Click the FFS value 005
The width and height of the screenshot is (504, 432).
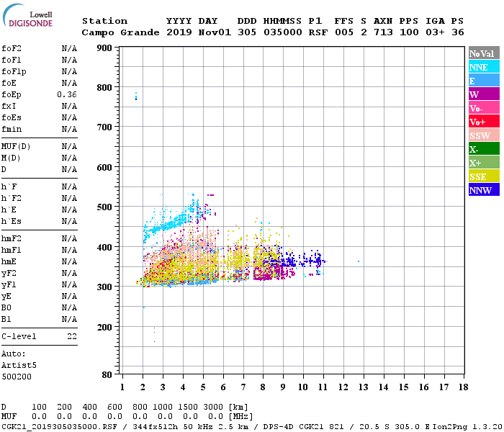pos(344,32)
